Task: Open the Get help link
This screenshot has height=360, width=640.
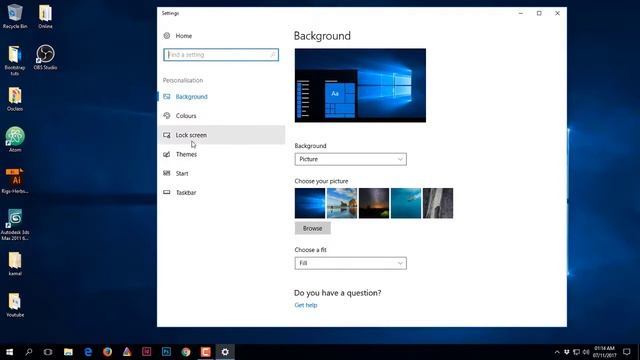Action: click(306, 305)
